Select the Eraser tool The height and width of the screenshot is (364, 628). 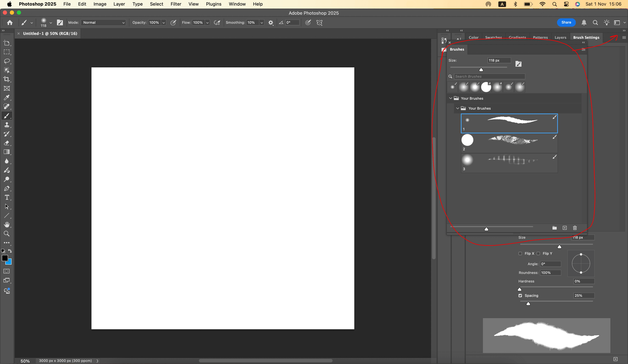tap(7, 143)
